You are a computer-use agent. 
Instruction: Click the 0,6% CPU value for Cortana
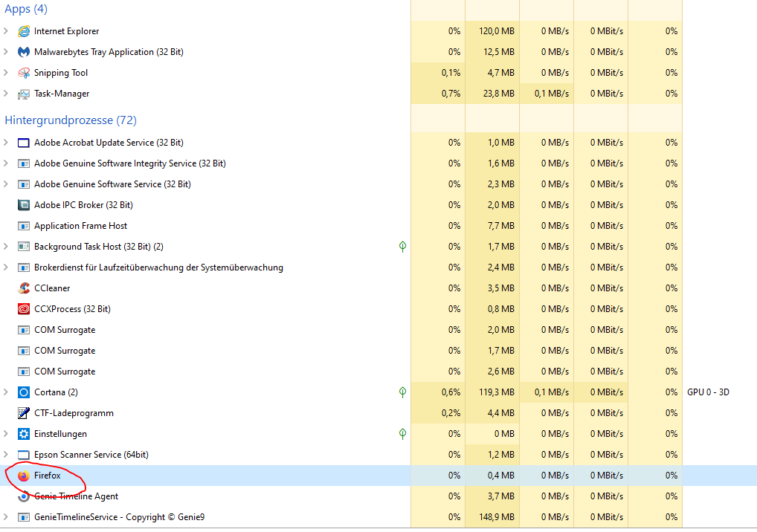[x=451, y=392]
